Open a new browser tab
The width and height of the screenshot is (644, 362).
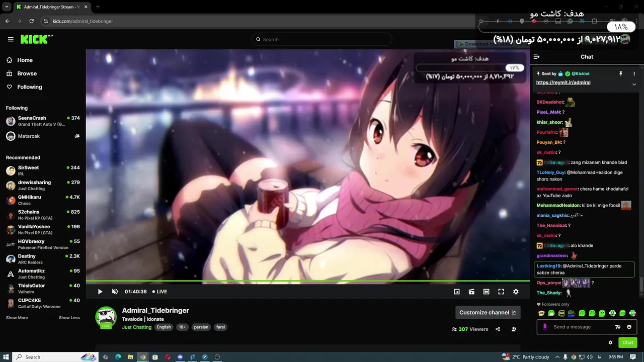[98, 7]
